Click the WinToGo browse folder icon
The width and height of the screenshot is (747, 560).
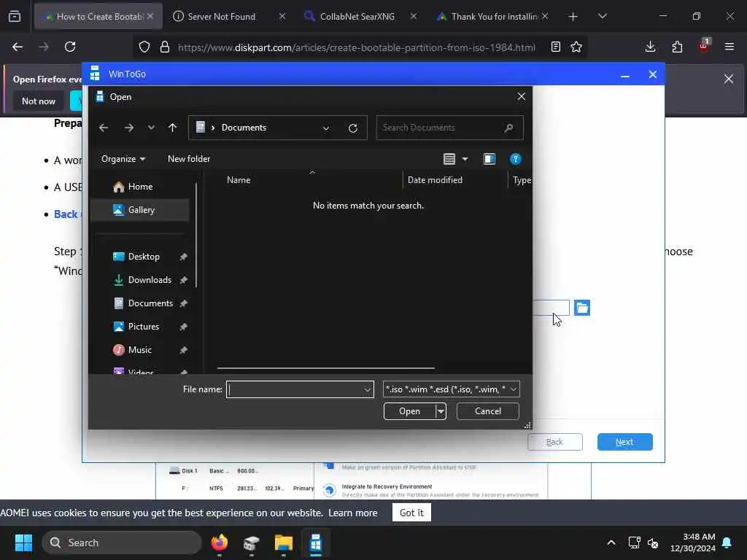581,308
